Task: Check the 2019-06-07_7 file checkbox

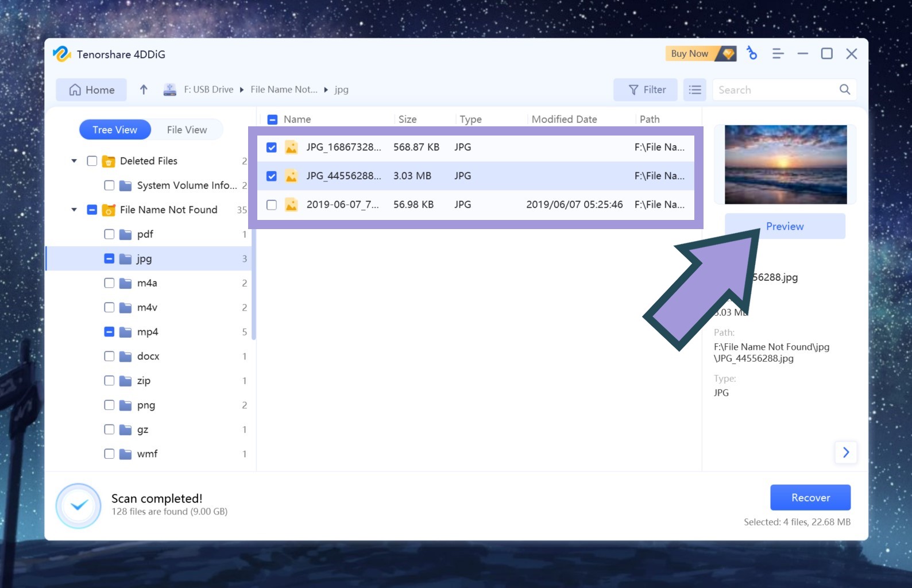Action: [x=272, y=205]
